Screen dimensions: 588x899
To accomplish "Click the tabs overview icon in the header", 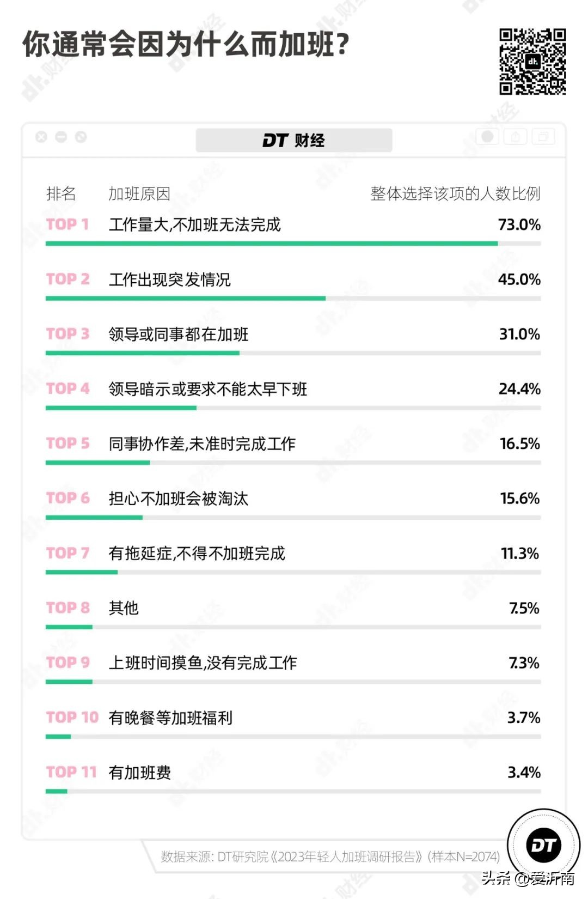I will (543, 137).
